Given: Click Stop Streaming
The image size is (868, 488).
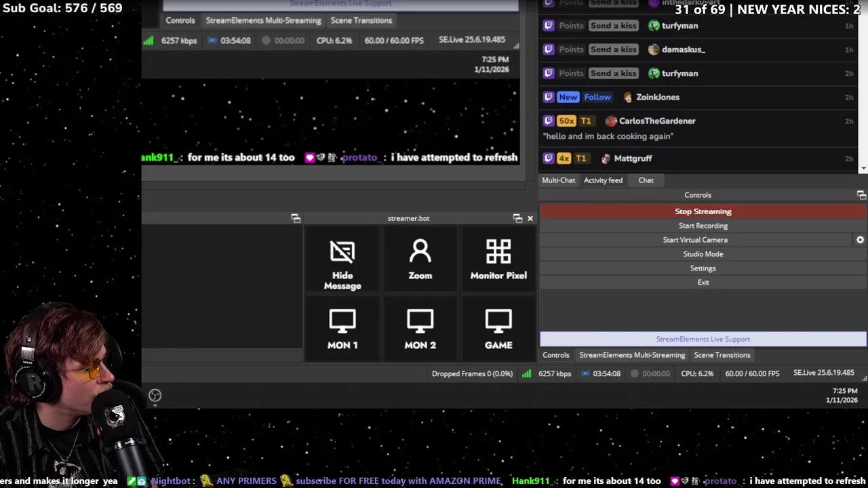Looking at the screenshot, I should point(703,211).
